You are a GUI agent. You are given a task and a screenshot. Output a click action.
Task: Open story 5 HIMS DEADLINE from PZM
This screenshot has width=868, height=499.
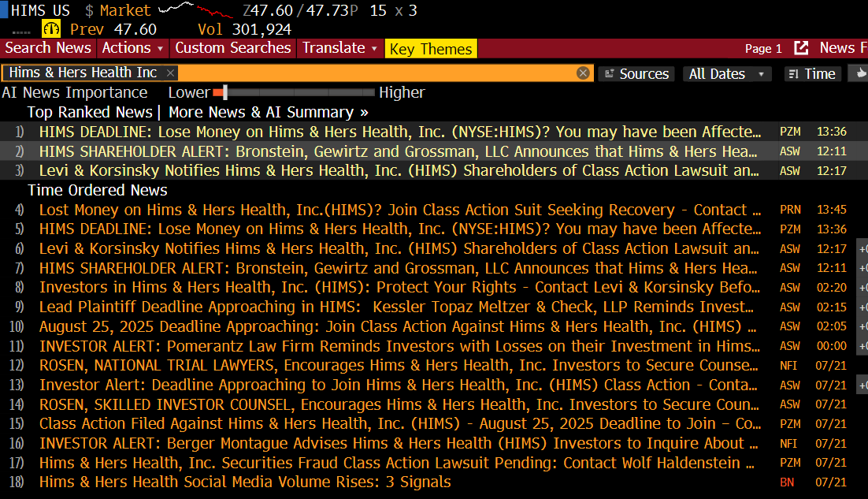tap(399, 229)
